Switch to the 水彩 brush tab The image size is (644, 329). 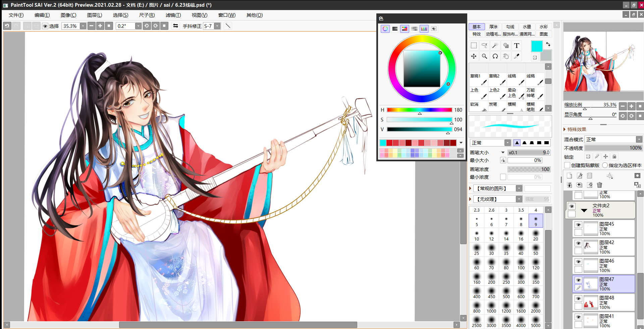point(544,26)
